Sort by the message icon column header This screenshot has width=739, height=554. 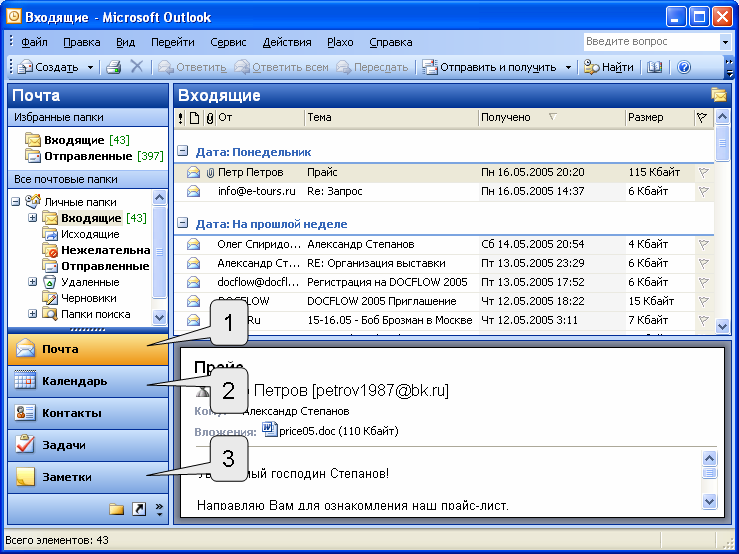coord(194,118)
